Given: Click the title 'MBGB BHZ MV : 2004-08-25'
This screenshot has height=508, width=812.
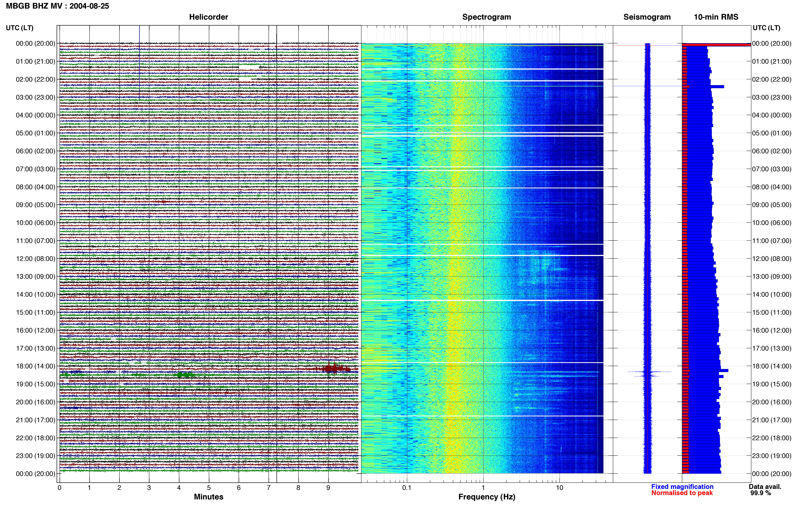Looking at the screenshot, I should [x=57, y=6].
